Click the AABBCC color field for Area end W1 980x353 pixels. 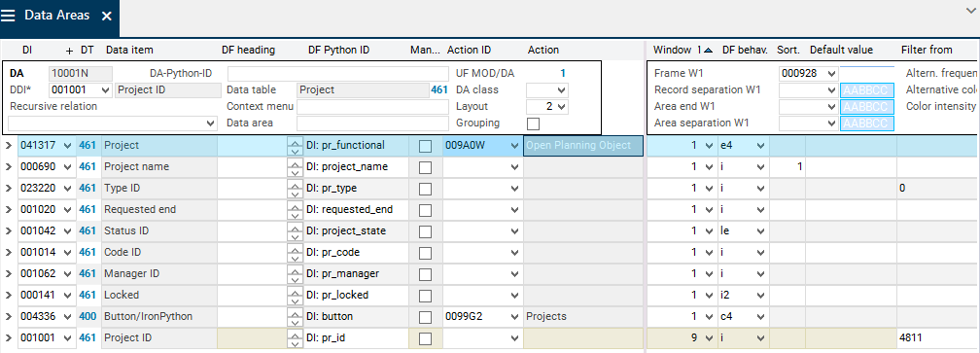[867, 107]
